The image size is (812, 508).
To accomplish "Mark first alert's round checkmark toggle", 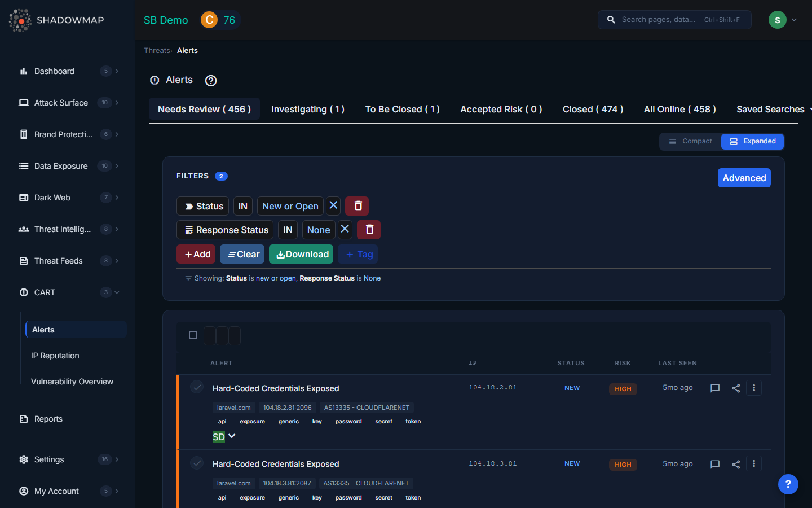I will point(197,387).
